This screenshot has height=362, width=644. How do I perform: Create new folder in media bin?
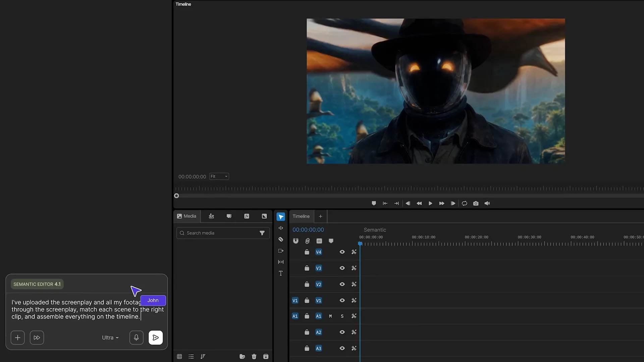pos(242,357)
